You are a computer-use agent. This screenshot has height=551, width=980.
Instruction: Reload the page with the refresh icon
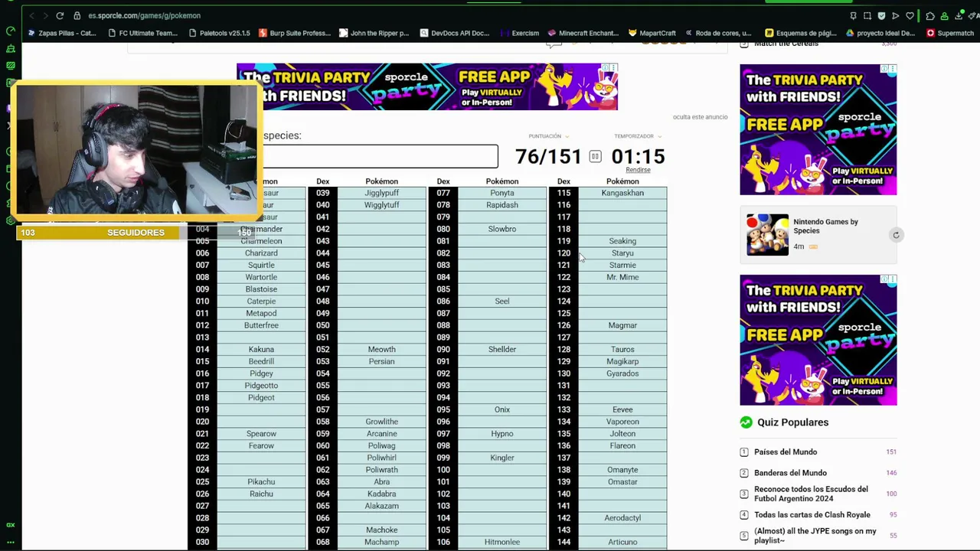(x=60, y=15)
